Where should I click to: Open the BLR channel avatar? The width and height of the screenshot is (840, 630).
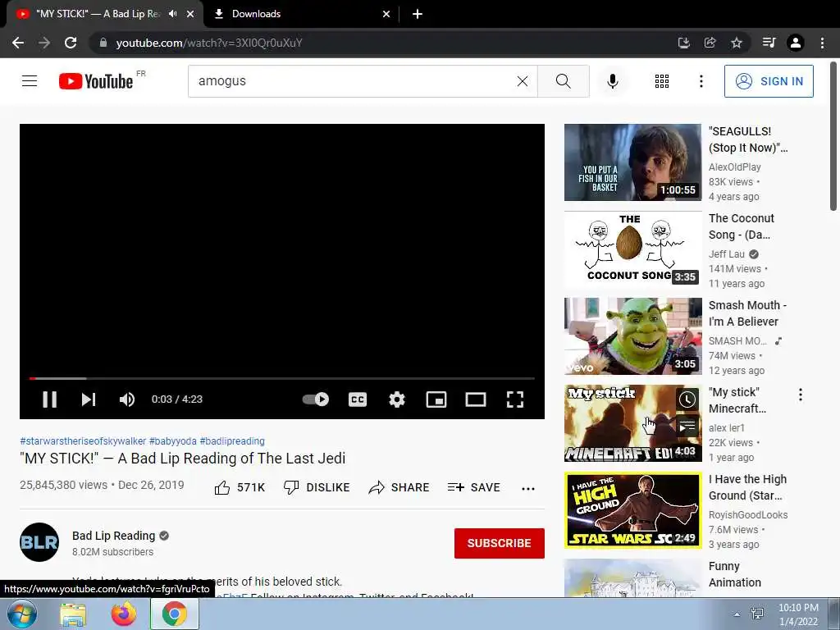39,542
